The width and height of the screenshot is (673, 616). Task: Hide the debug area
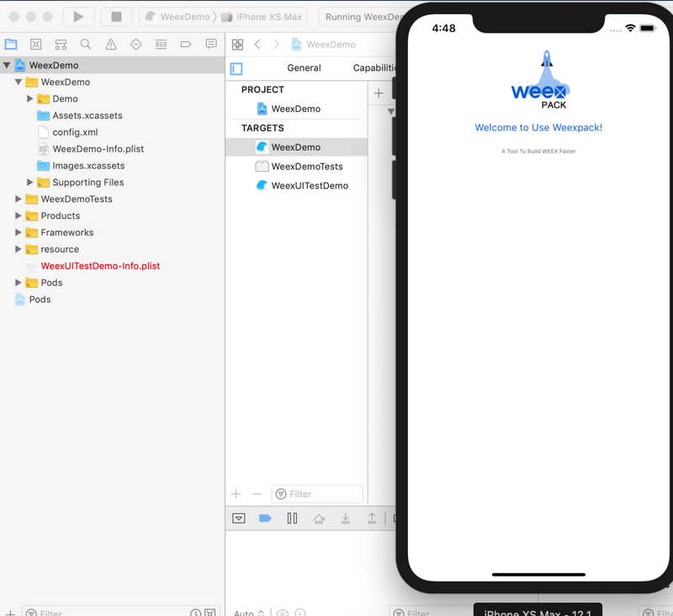tap(239, 518)
